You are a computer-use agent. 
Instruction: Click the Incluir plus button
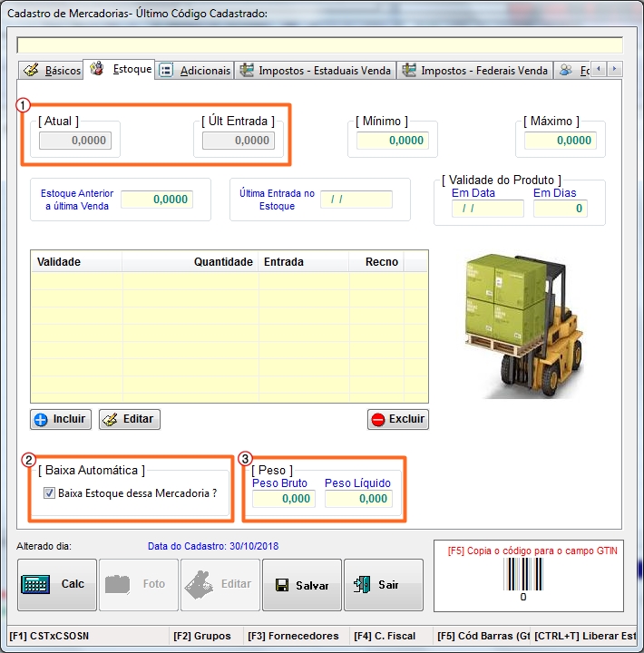point(61,419)
